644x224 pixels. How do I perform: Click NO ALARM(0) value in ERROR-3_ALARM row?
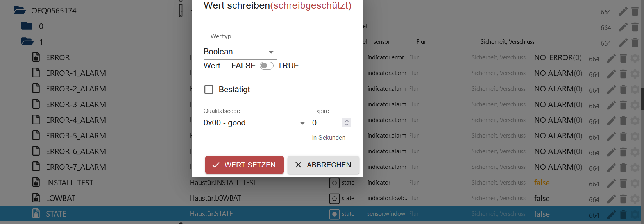[558, 104]
